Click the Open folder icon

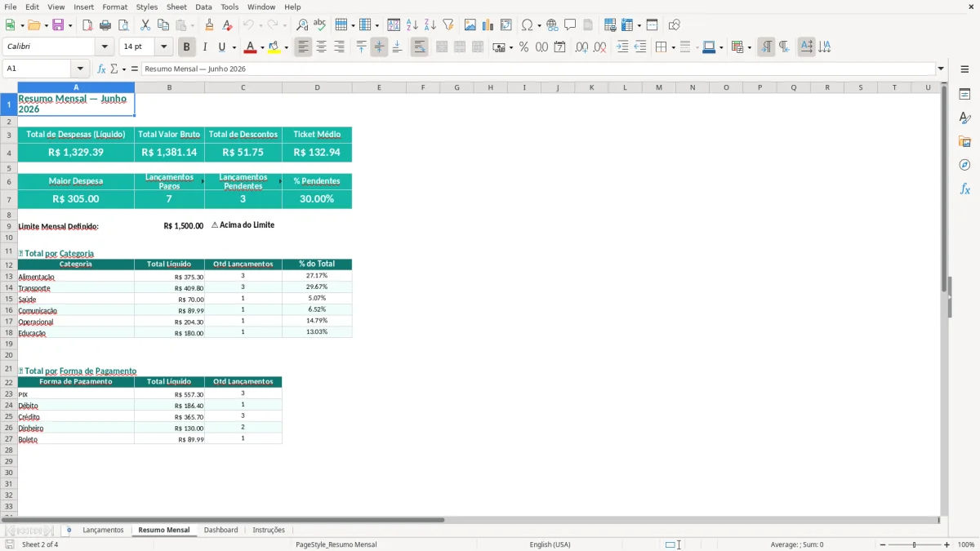(x=32, y=25)
